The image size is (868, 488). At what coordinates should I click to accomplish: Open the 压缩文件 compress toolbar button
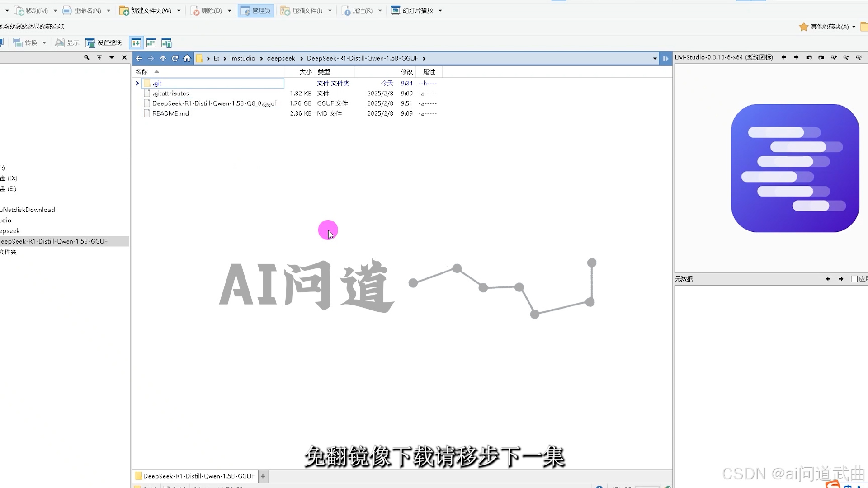[x=302, y=10]
